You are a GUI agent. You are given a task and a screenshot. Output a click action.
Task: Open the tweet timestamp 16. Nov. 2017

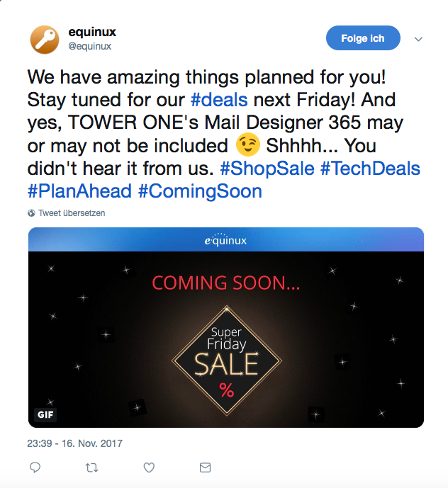tap(74, 443)
